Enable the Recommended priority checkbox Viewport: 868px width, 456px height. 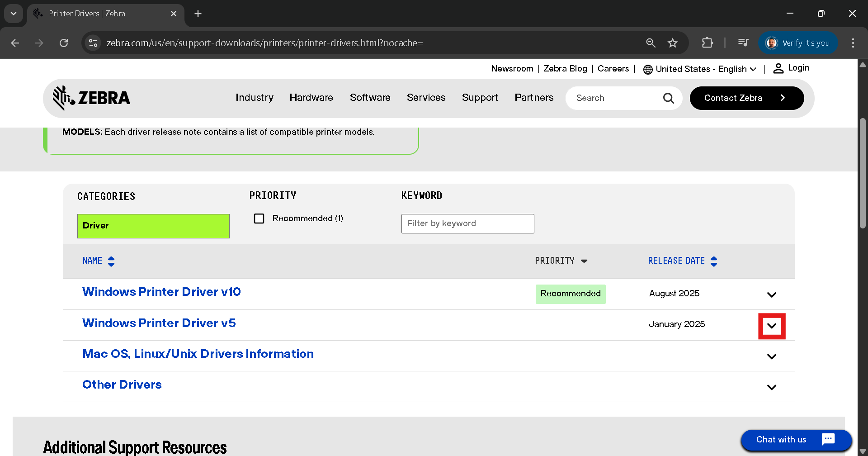(x=259, y=218)
